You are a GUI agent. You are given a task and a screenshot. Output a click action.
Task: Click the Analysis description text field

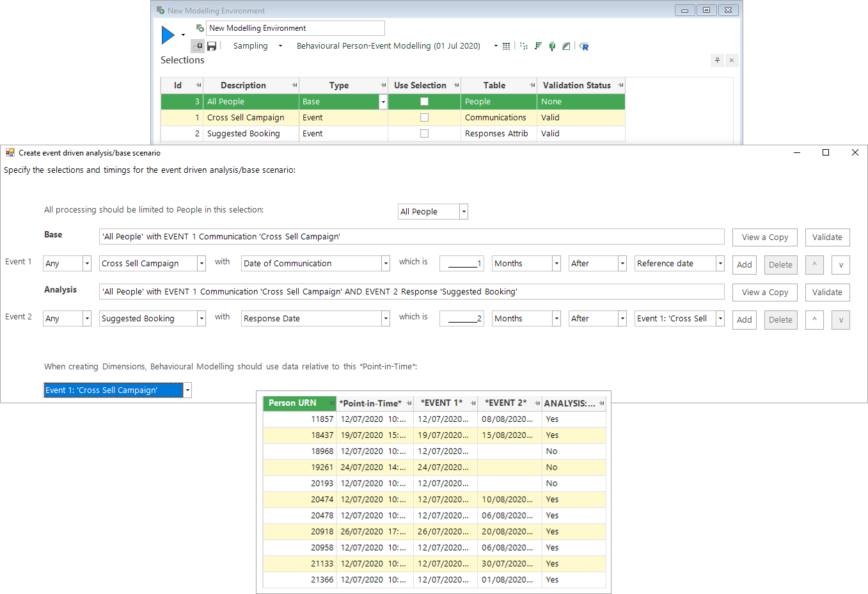tap(412, 292)
